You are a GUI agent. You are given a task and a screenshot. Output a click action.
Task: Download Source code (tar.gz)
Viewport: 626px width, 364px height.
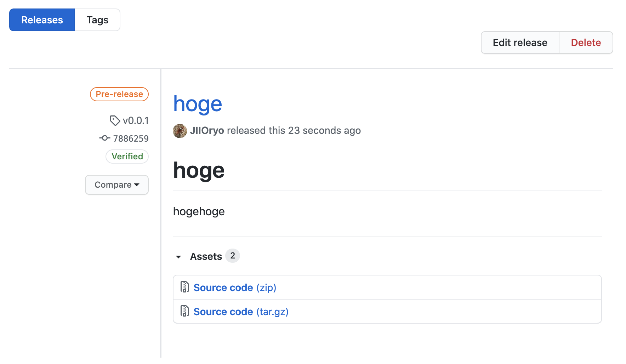(x=241, y=312)
